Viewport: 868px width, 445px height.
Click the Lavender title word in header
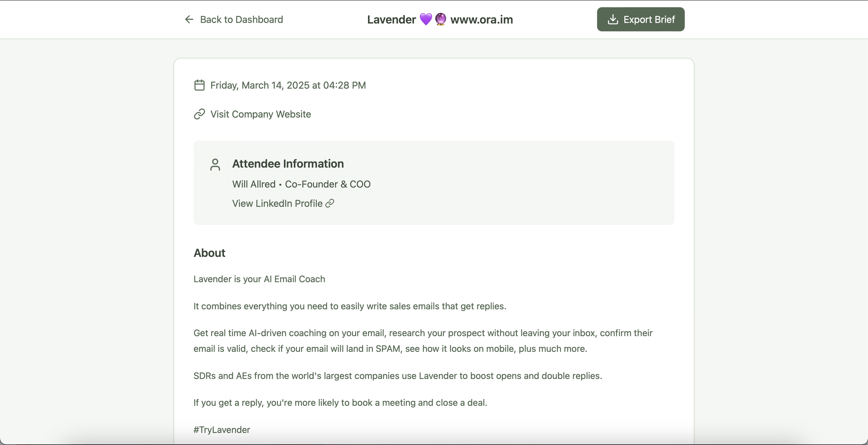391,20
